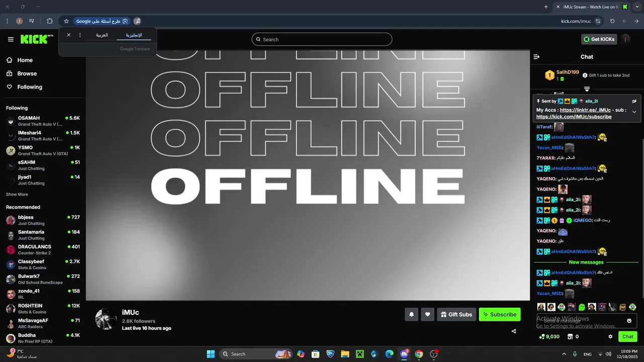The height and width of the screenshot is (362, 644).
Task: Open the recommended bbjess channel
Action: 43,220
